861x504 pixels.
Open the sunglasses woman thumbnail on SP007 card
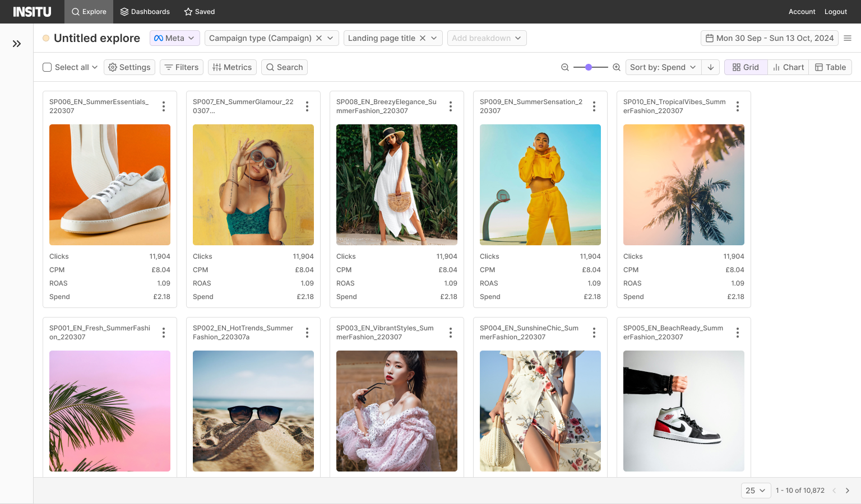click(x=253, y=185)
